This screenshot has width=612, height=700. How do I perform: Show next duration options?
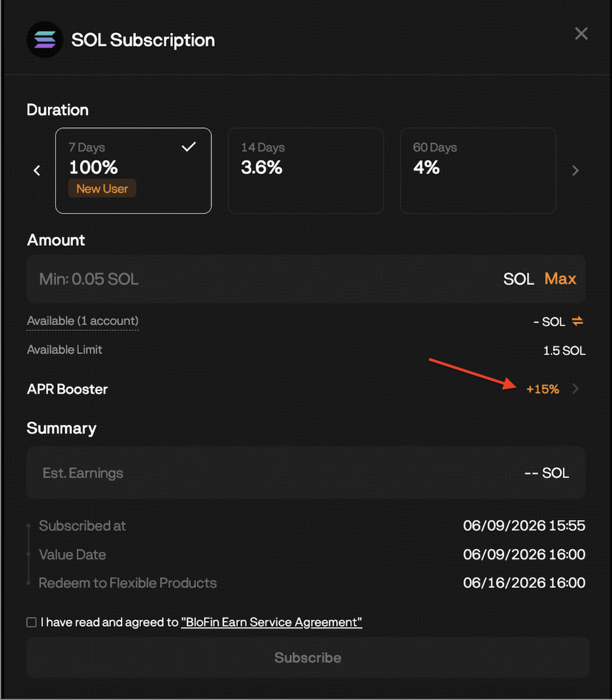tap(575, 170)
